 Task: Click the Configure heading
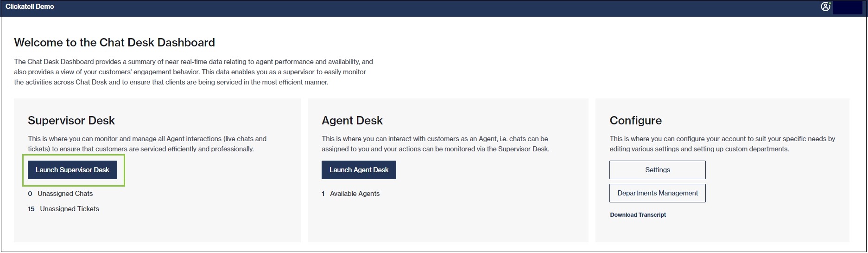point(635,121)
